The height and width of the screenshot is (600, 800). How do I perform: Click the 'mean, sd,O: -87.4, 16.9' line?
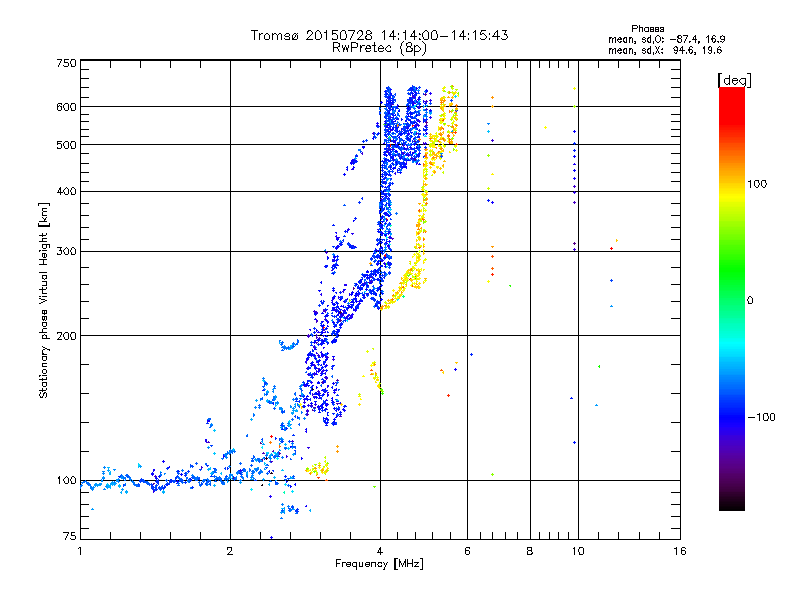[x=666, y=39]
